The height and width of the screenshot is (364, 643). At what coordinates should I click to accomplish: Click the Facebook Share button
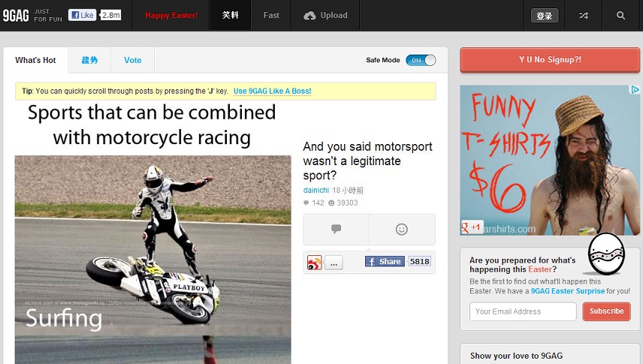click(x=385, y=261)
